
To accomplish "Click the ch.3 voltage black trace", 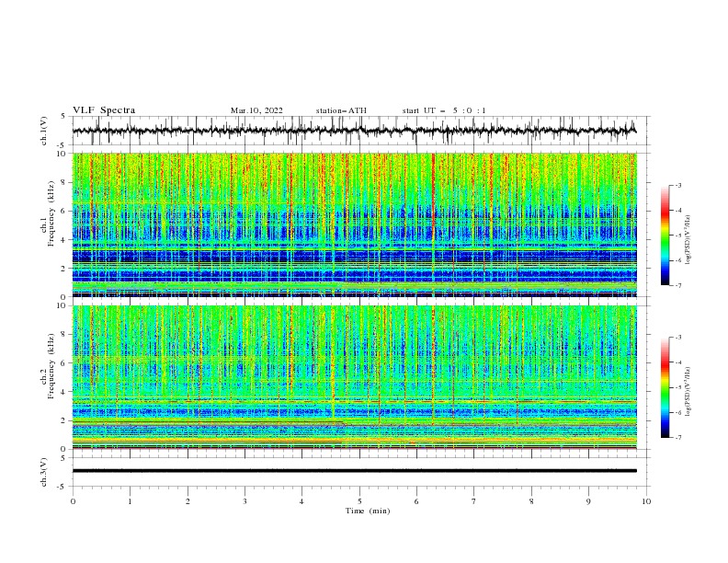I will 354,471.
